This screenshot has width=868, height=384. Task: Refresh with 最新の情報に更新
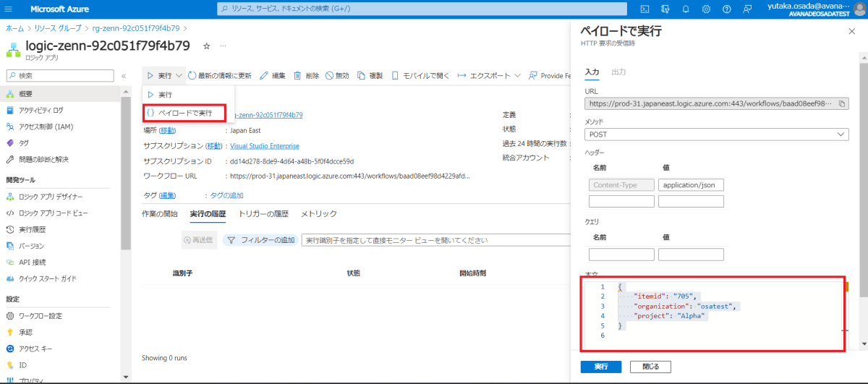220,75
